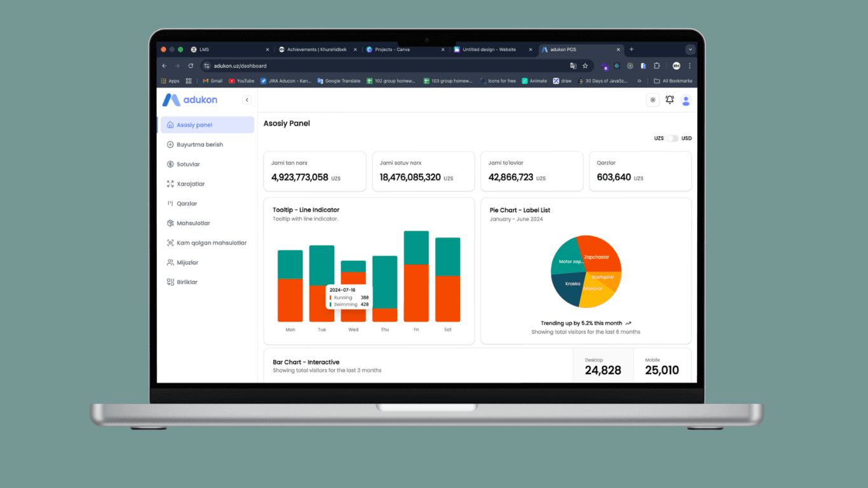868x488 pixels.
Task: Toggle the light/dark theme sun icon
Action: pyautogui.click(x=653, y=100)
